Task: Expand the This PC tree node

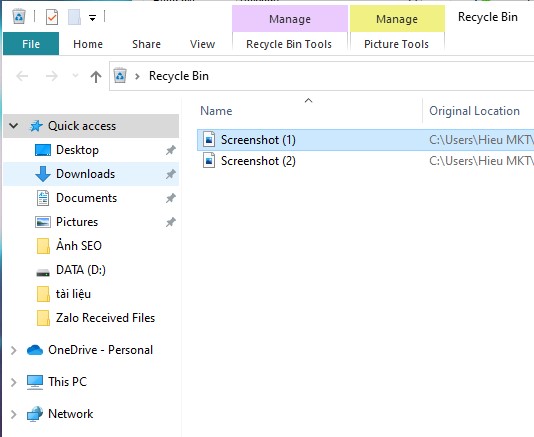Action: click(x=14, y=382)
